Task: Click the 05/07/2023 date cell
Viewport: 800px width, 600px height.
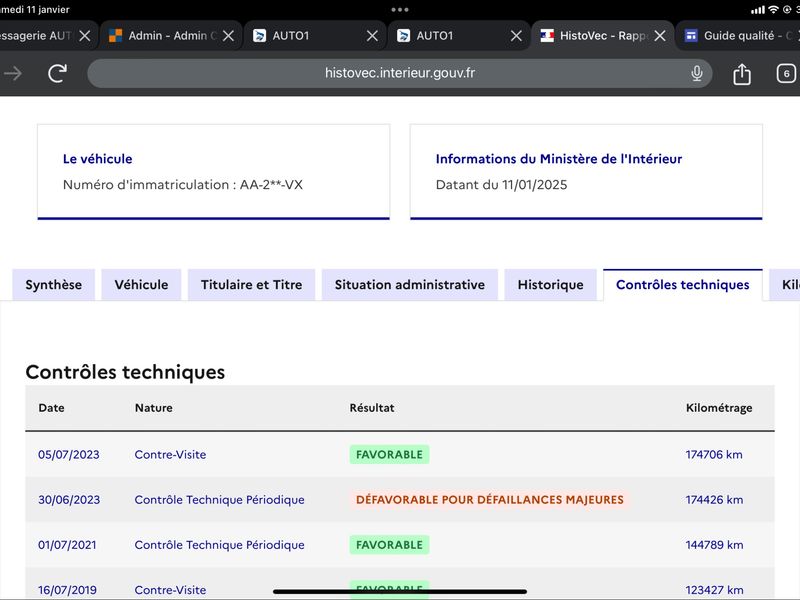Action: [69, 455]
